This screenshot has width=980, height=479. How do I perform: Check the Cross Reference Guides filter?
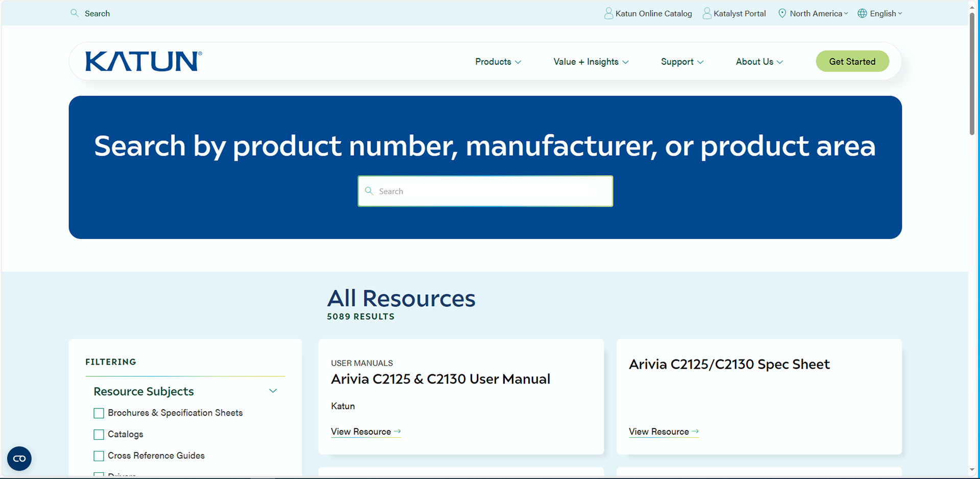click(x=99, y=456)
